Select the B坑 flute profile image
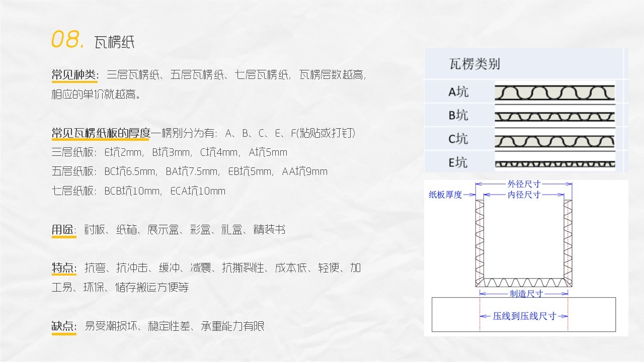Image resolution: width=644 pixels, height=362 pixels. (555, 117)
